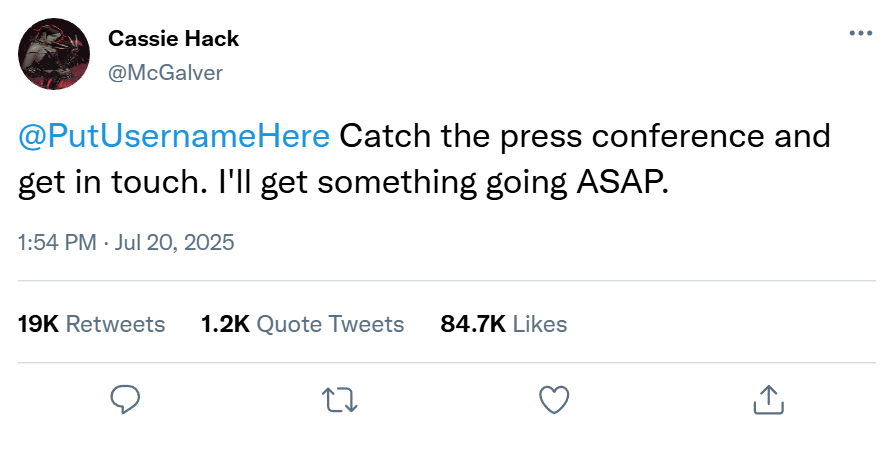Image resolution: width=894 pixels, height=454 pixels.
Task: Open the Cassie Hack display name link
Action: [173, 39]
